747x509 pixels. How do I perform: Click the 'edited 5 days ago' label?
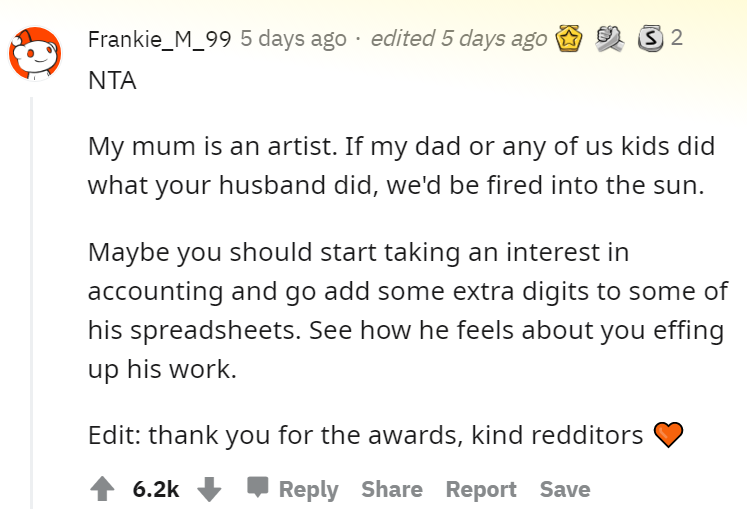tap(459, 39)
